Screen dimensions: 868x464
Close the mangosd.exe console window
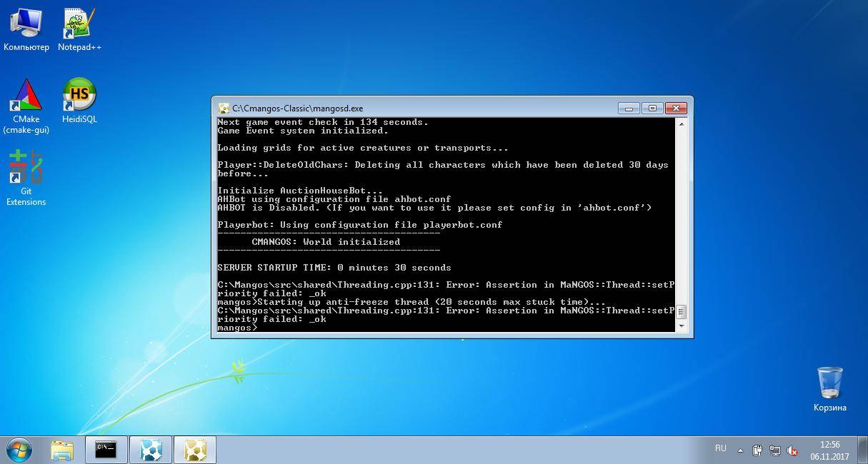click(676, 108)
